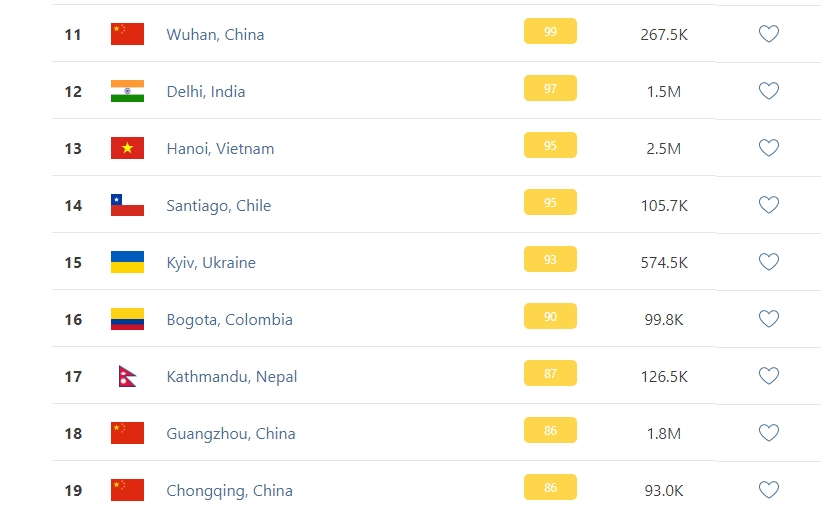The height and width of the screenshot is (517, 827).
Task: Click the AQI 90 badge for Bogota
Action: coord(550,317)
